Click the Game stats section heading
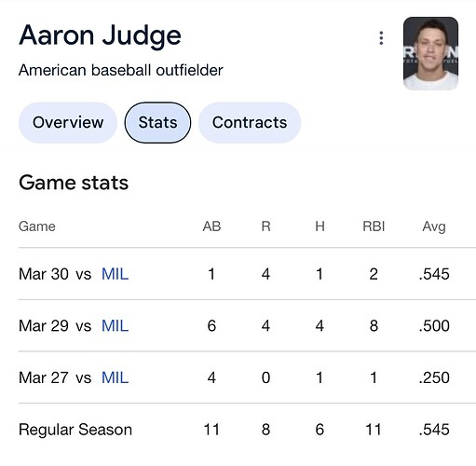476x466 pixels. click(74, 183)
